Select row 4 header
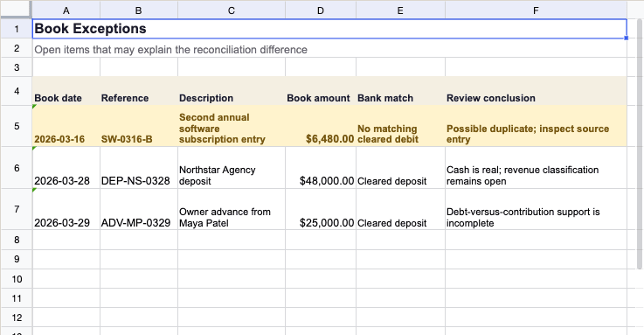The image size is (644, 335). point(17,91)
